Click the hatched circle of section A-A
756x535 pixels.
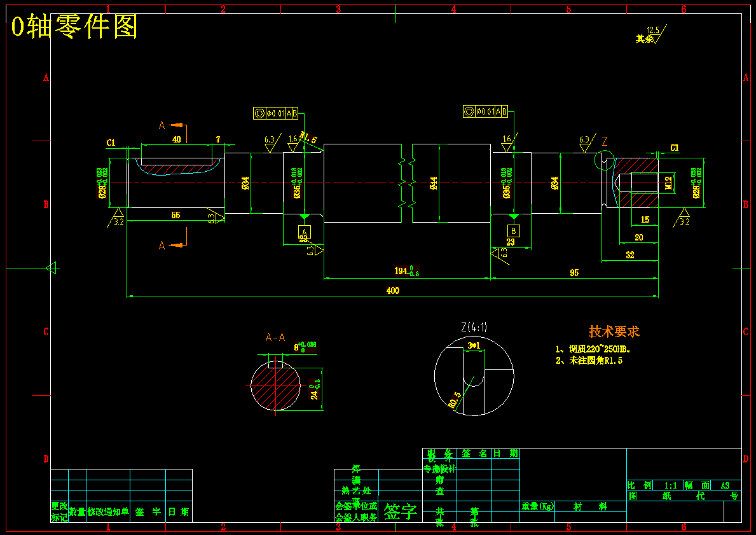275,386
